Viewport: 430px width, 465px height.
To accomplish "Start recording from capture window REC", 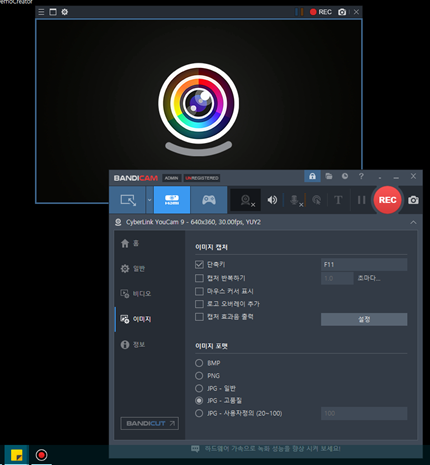I will (321, 12).
